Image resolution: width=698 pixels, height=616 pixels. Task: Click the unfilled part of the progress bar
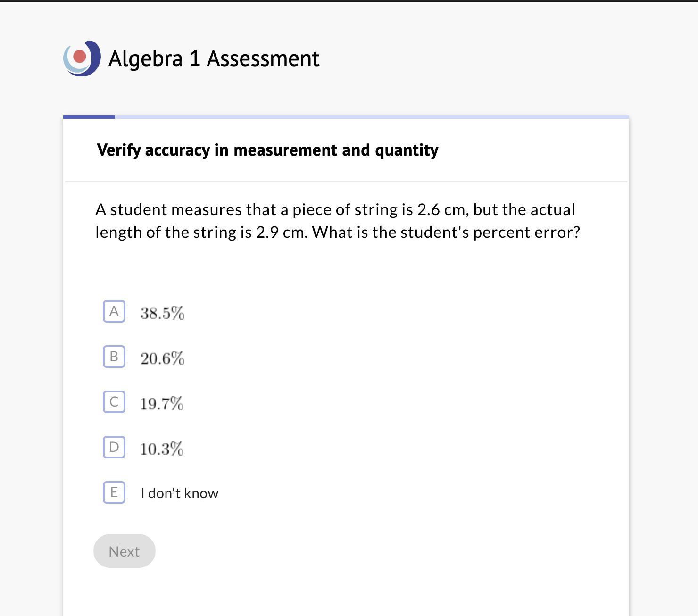(x=372, y=117)
